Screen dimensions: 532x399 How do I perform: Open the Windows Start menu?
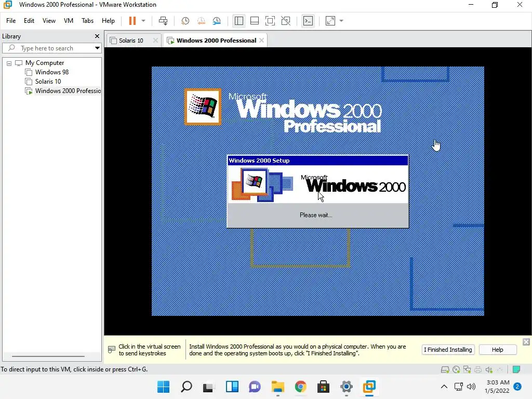[163, 387]
